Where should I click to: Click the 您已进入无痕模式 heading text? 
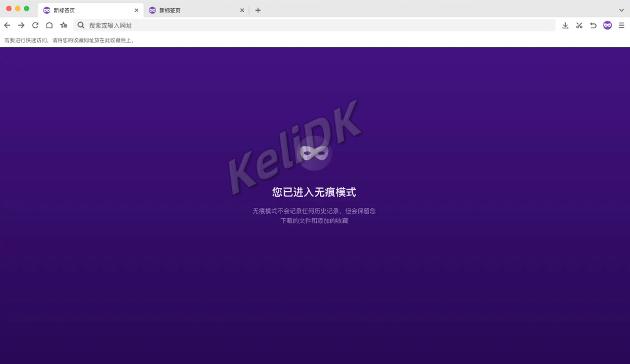coord(313,192)
